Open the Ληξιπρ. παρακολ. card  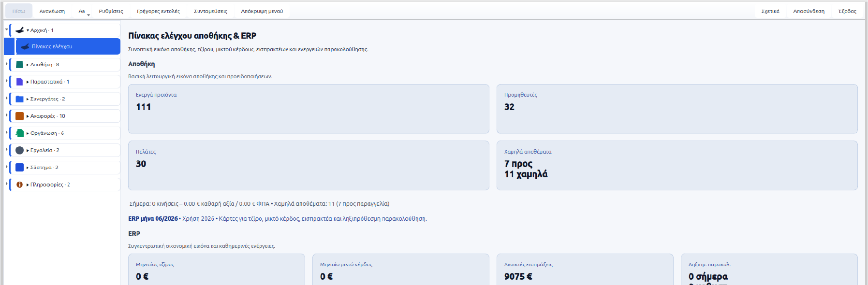769,270
